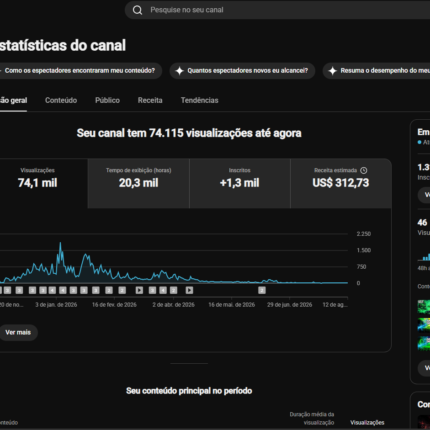Sort by the bottom 'Visualizações' column header
Screen dimensions: 430x430
(367, 423)
